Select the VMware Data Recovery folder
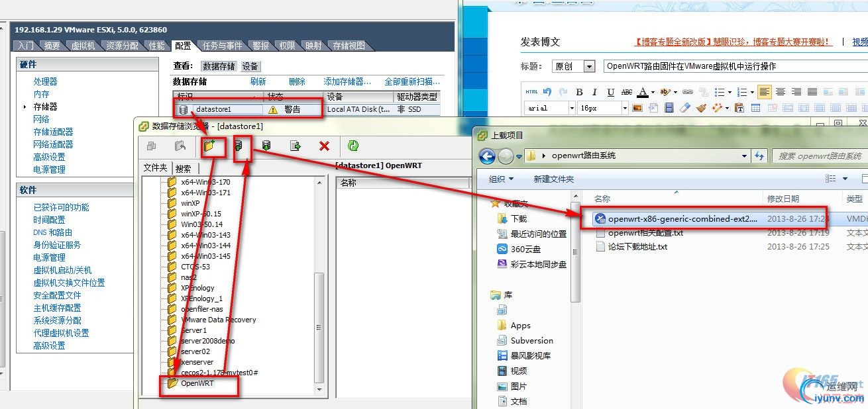 click(x=218, y=320)
